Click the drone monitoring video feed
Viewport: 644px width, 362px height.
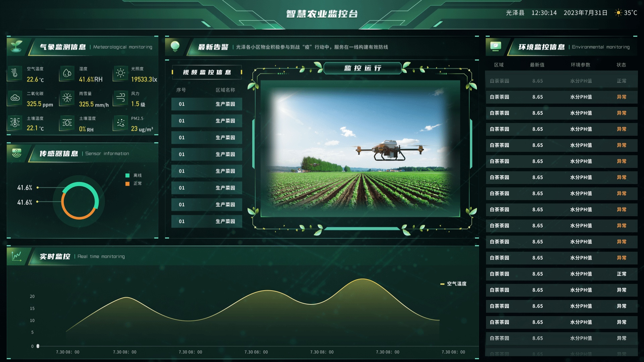(360, 148)
